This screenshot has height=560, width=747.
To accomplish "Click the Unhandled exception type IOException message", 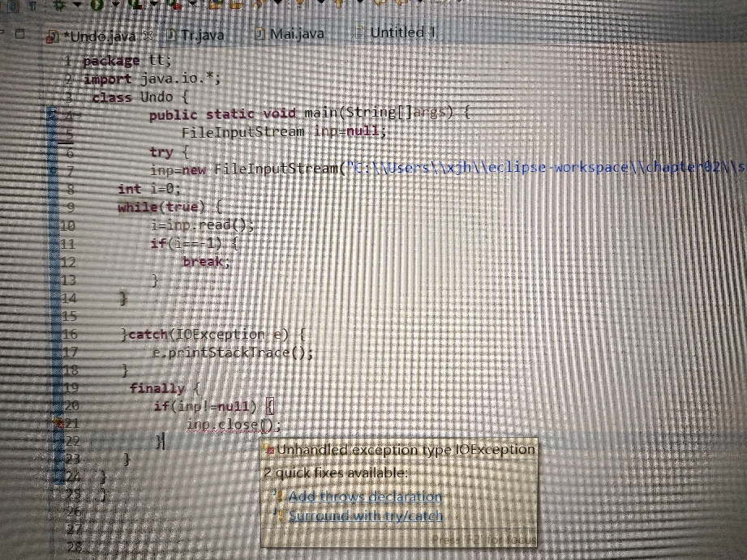I will click(406, 450).
